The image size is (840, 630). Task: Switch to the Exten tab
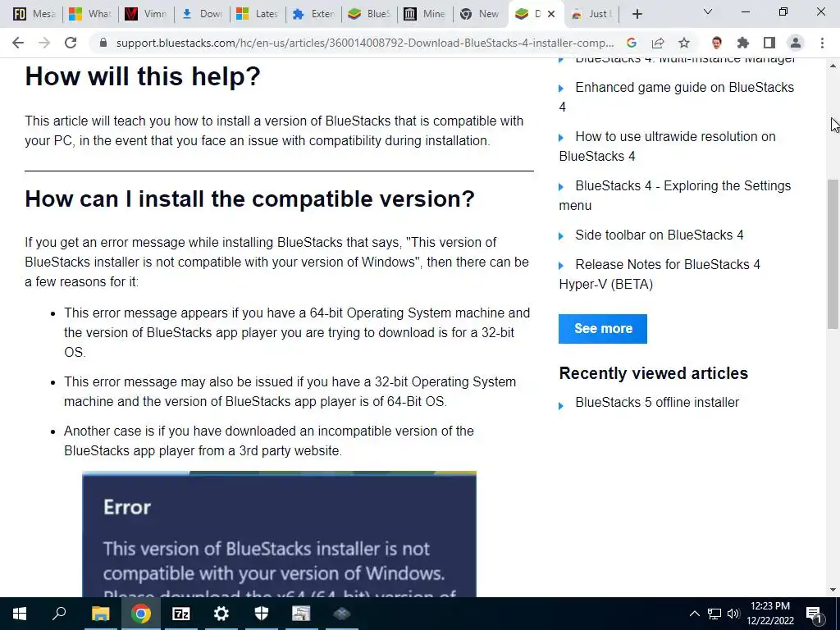pos(313,14)
